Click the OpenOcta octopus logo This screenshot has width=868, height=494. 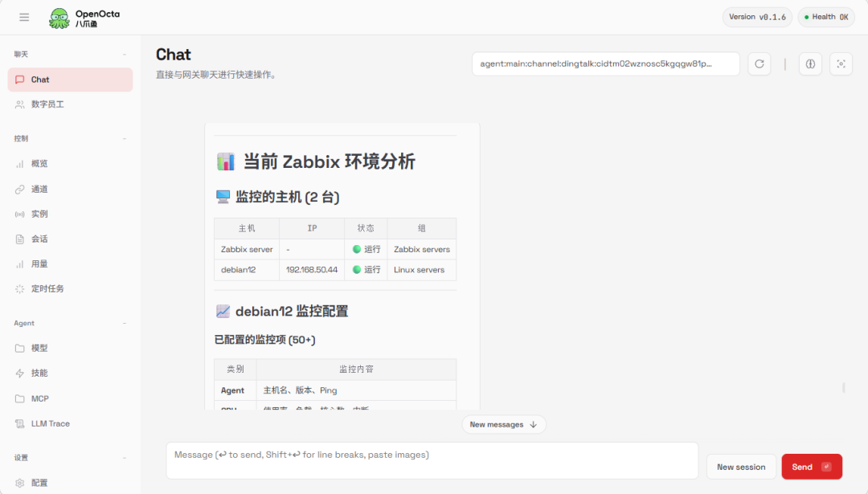pos(59,18)
